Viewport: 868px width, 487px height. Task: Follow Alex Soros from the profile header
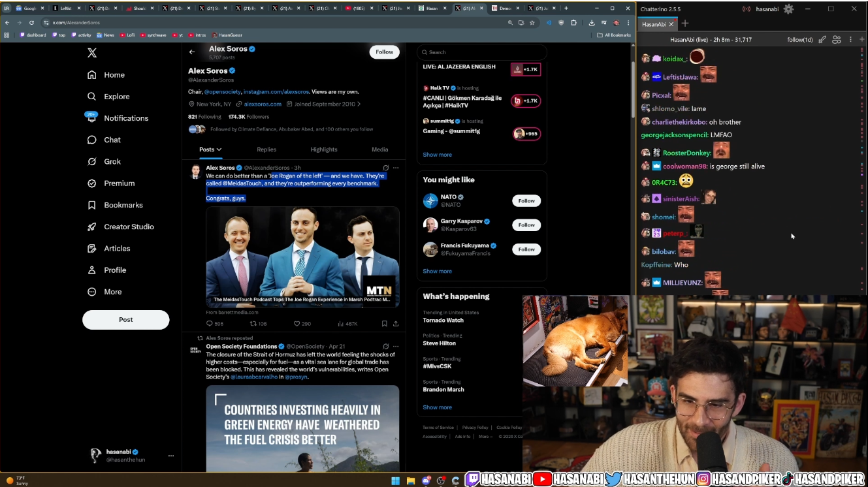[385, 52]
